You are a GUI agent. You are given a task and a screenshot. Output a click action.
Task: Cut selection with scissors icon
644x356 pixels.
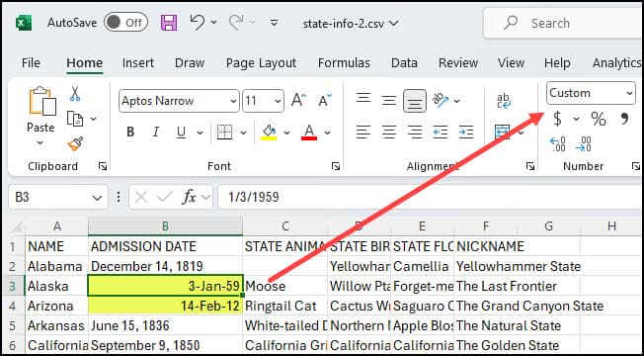pyautogui.click(x=75, y=93)
